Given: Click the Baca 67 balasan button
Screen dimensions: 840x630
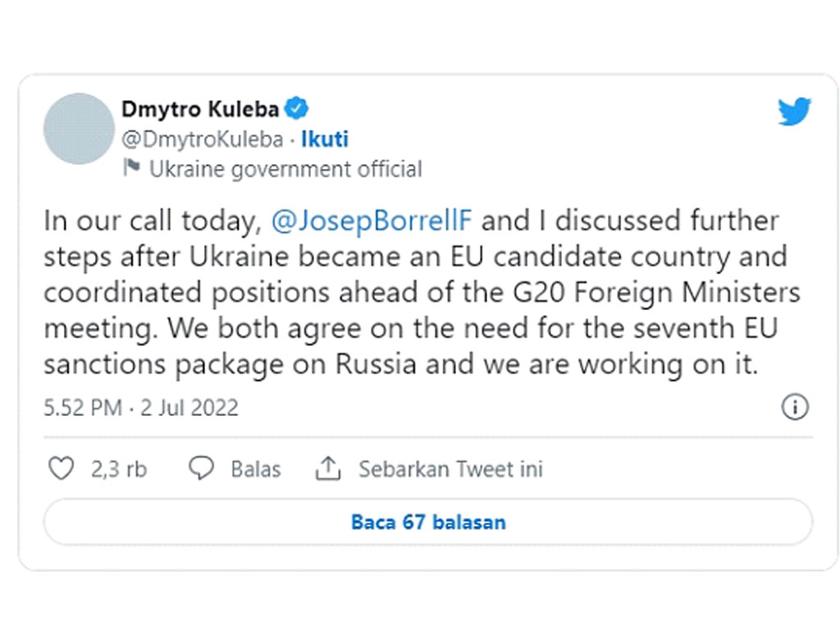Looking at the screenshot, I should (428, 522).
